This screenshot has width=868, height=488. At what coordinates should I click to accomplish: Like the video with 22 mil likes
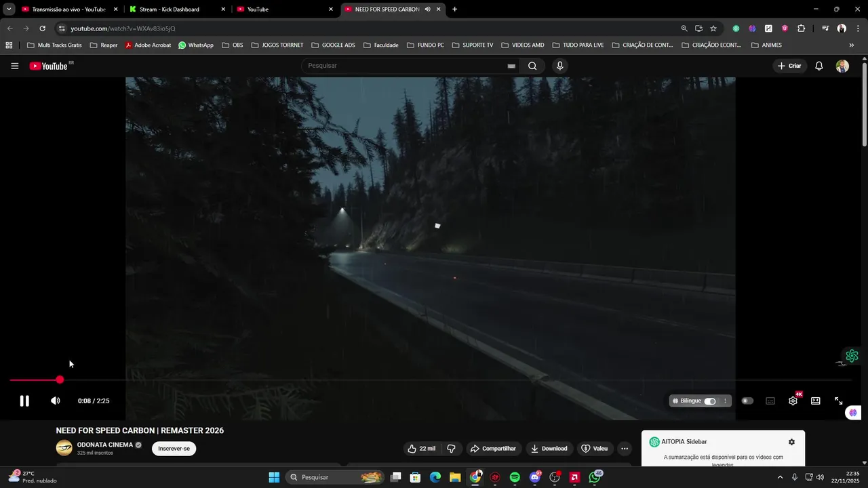click(421, 449)
